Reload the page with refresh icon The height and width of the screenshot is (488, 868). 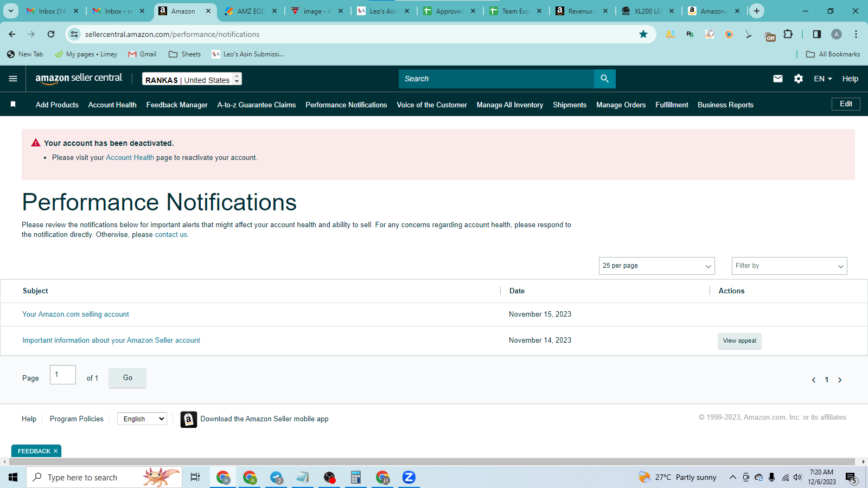[51, 34]
